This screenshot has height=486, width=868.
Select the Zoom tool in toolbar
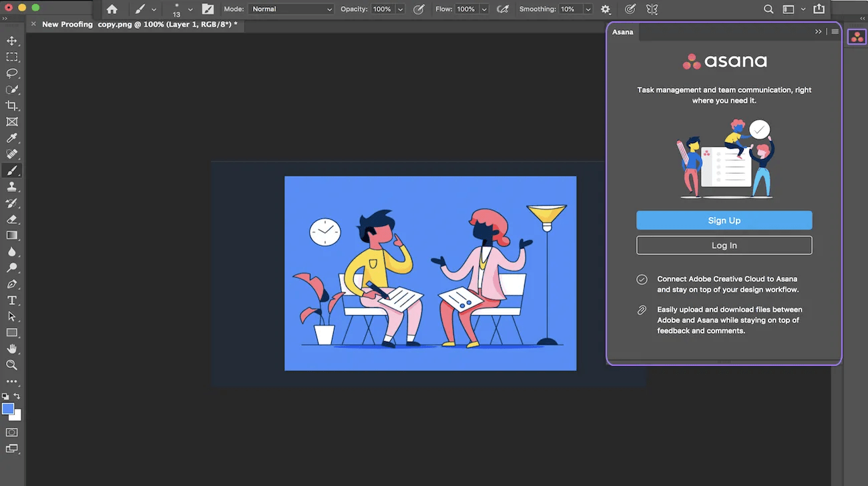pos(11,365)
